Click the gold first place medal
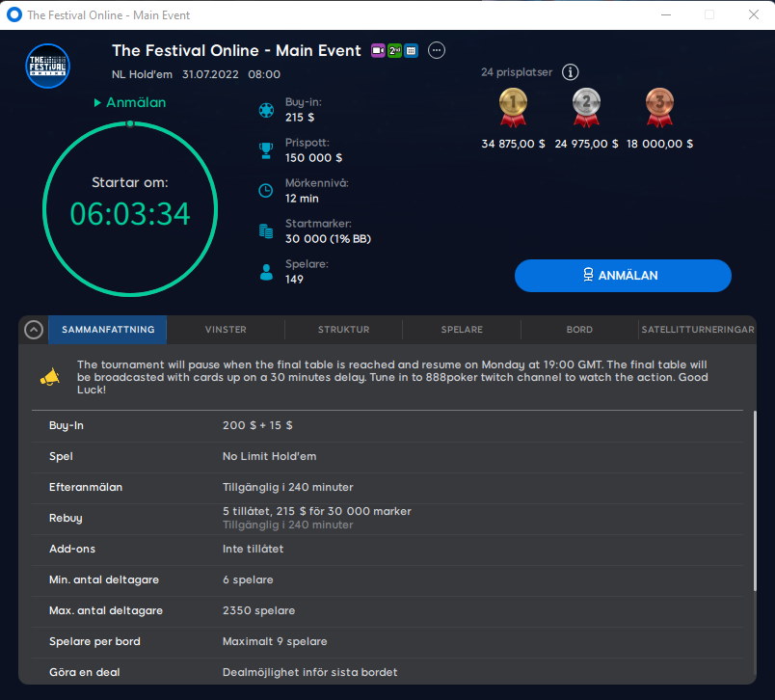The image size is (775, 700). [513, 107]
